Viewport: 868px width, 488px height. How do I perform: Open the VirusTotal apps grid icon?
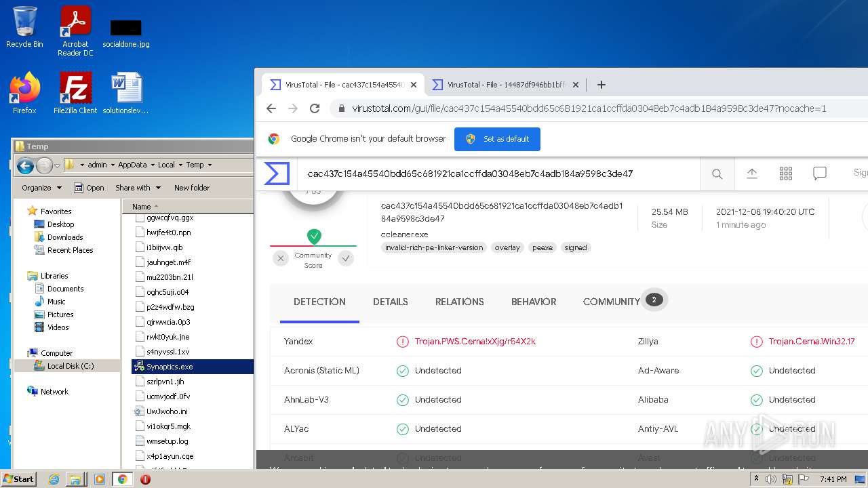(x=786, y=174)
